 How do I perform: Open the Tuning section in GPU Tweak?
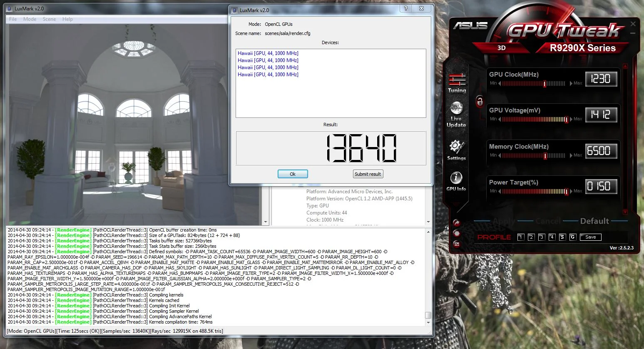point(457,83)
